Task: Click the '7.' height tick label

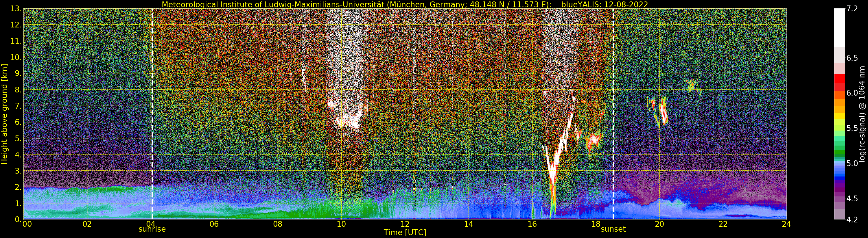Action: click(x=18, y=106)
